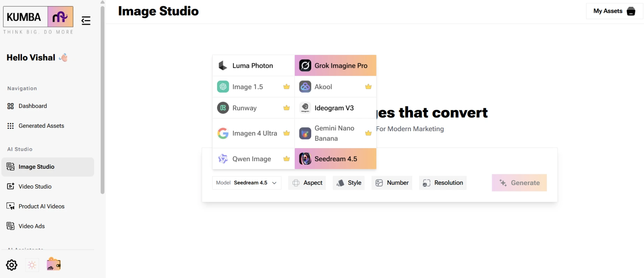Open Settings gear icon in sidebar footer
644x278 pixels.
11,265
